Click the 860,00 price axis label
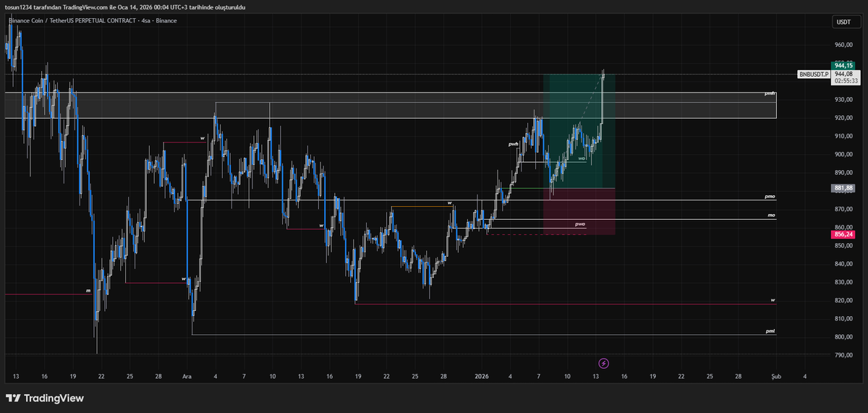868x413 pixels. (843, 228)
